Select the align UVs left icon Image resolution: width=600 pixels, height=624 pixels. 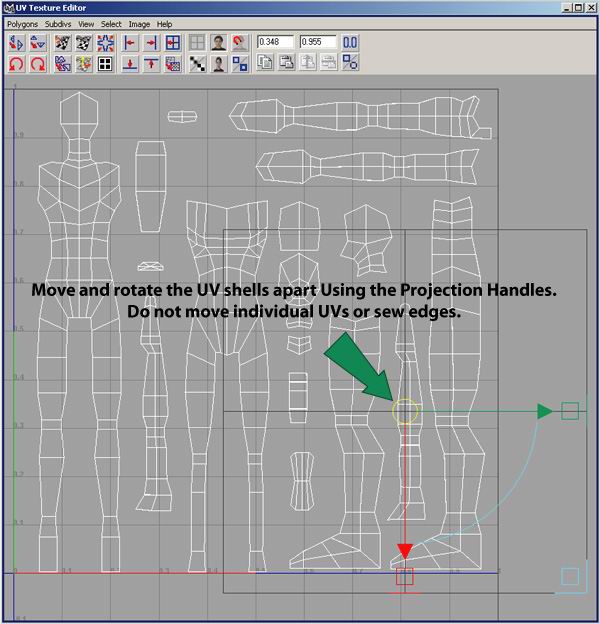[129, 43]
